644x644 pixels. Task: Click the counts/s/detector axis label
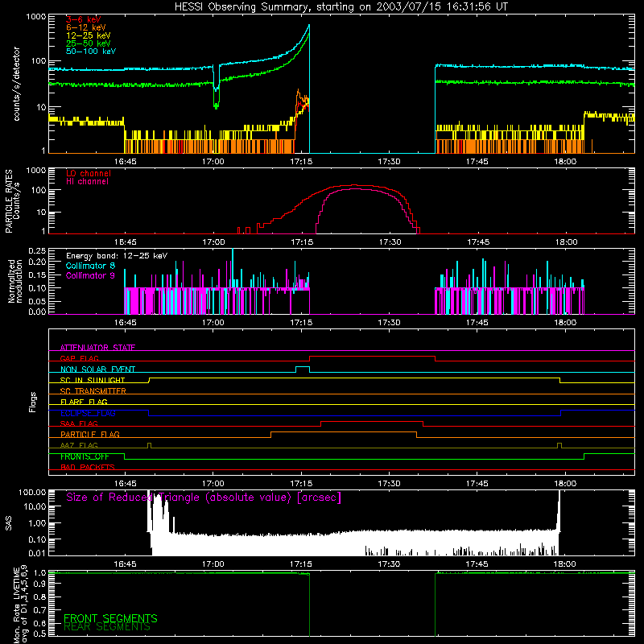pyautogui.click(x=16, y=84)
